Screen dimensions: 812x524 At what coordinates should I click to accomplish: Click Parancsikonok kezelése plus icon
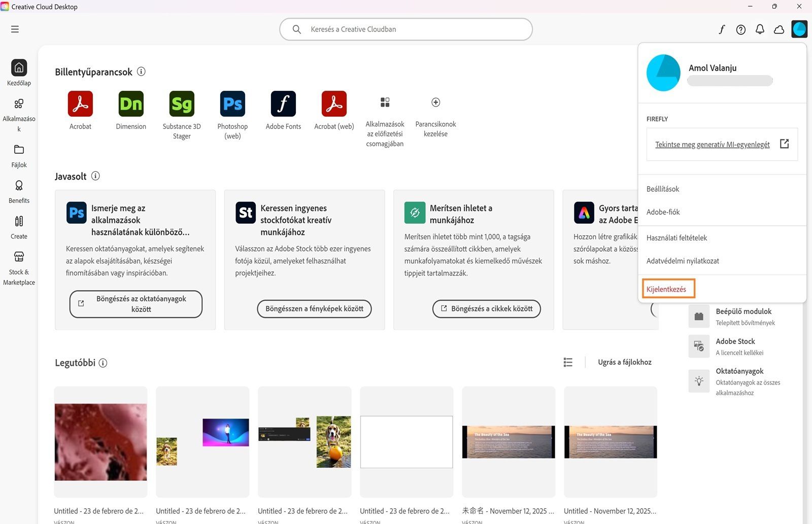point(435,102)
